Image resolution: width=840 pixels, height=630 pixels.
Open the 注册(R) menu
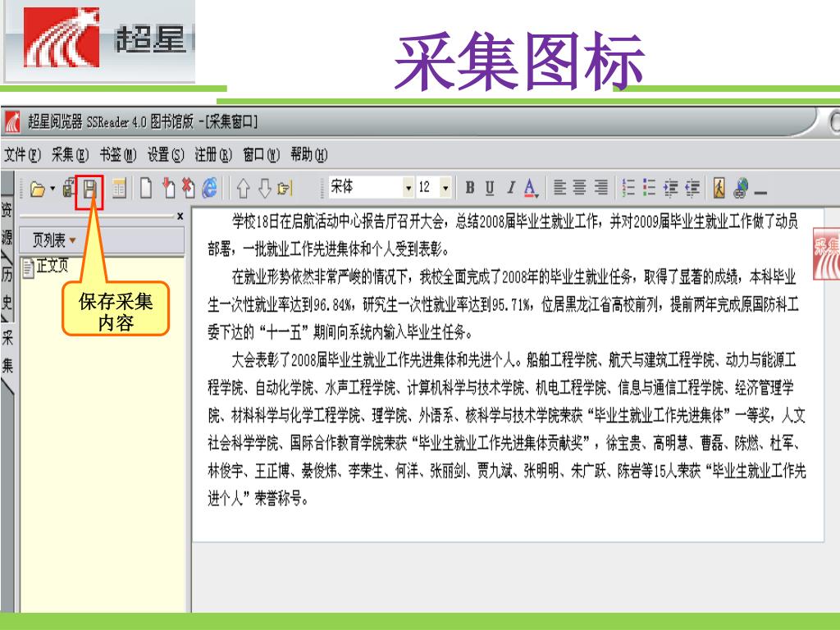pyautogui.click(x=213, y=155)
